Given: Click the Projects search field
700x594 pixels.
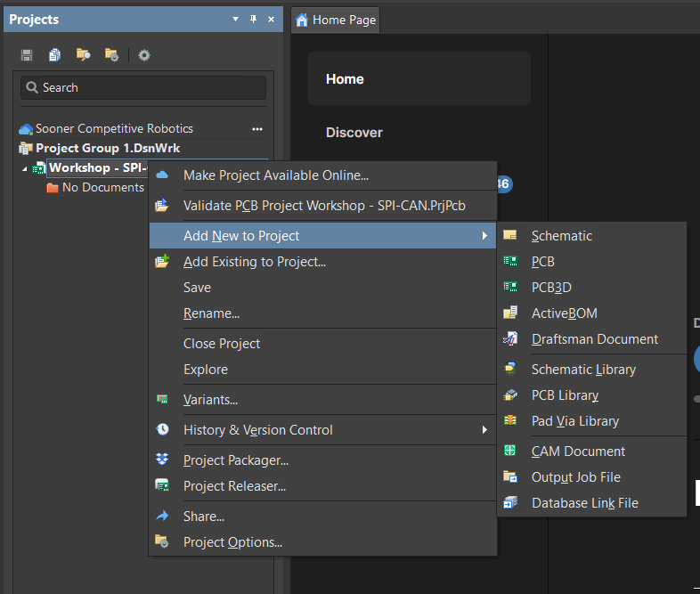Looking at the screenshot, I should click(143, 87).
